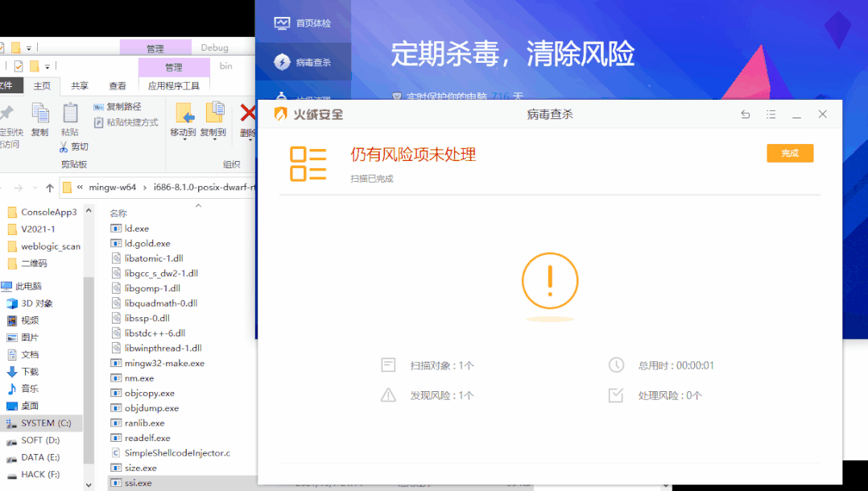Open recent locations dropdown in Explorer

(x=35, y=188)
